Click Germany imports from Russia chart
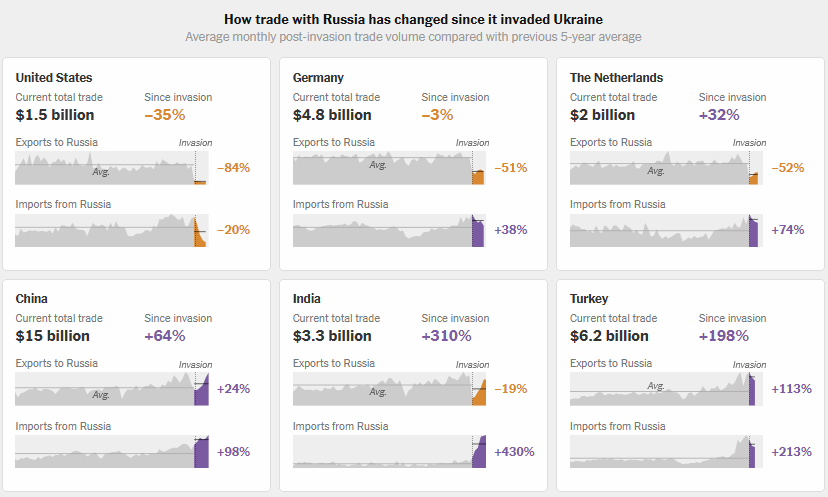Image resolution: width=828 pixels, height=497 pixels. click(388, 230)
